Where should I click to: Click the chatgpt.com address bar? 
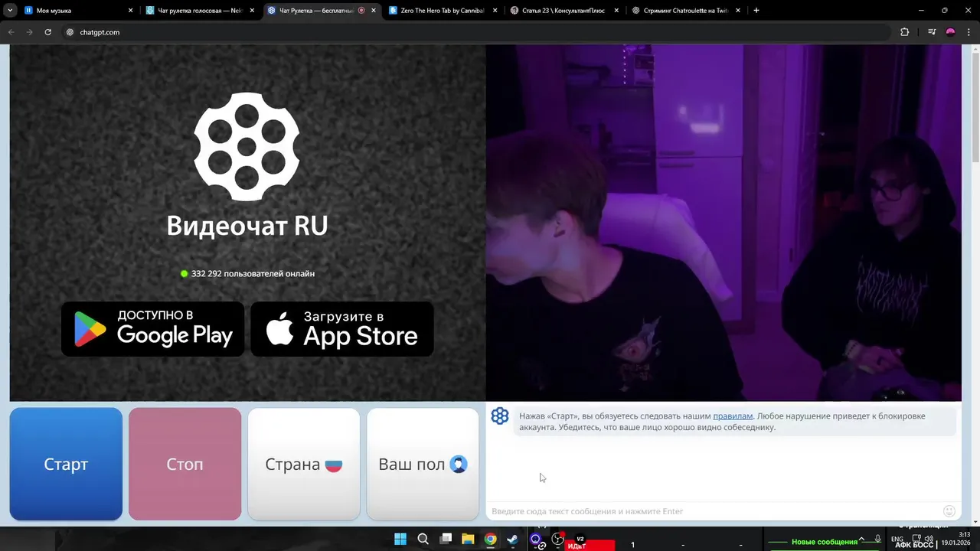[x=475, y=32]
